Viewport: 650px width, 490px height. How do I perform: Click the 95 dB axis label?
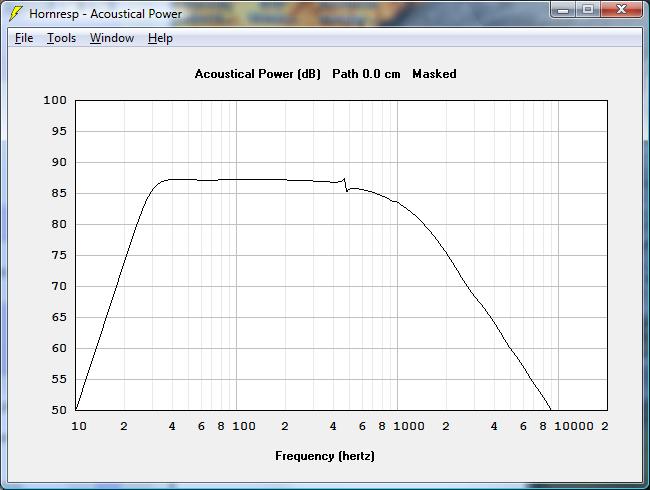pos(59,131)
